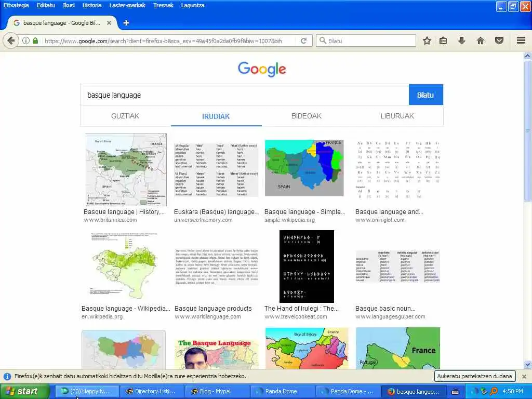
Task: Switch to the BIDEOAK tab
Action: (x=307, y=116)
